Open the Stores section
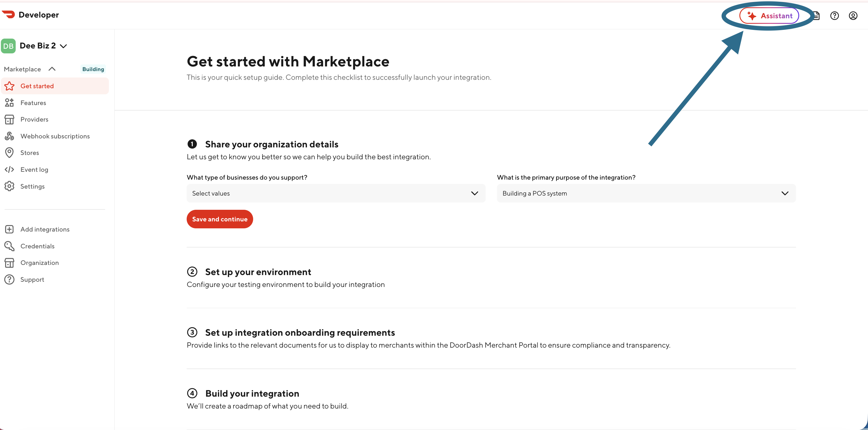 click(30, 153)
